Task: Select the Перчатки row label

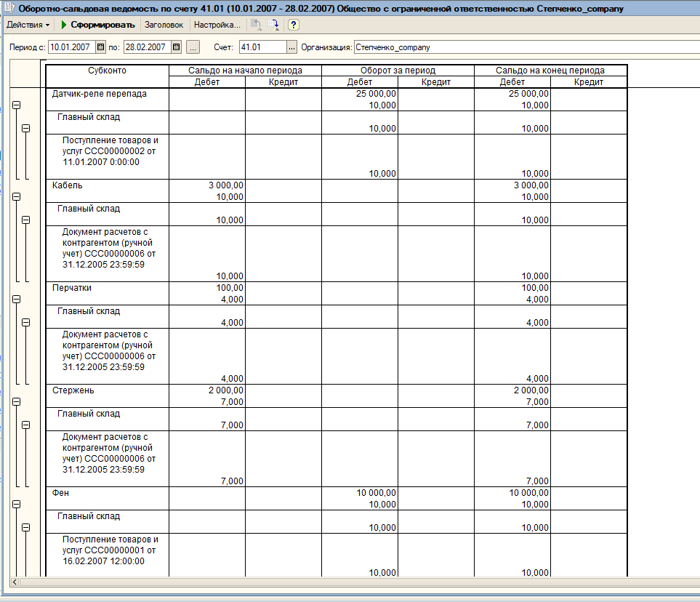Action: pos(72,288)
